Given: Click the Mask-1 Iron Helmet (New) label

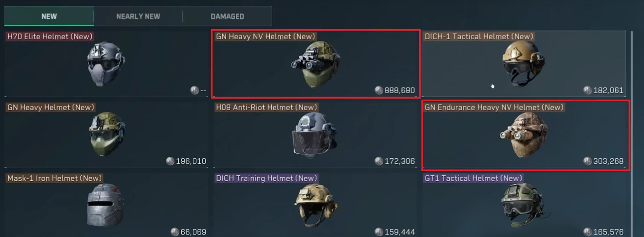Looking at the screenshot, I should coord(55,178).
